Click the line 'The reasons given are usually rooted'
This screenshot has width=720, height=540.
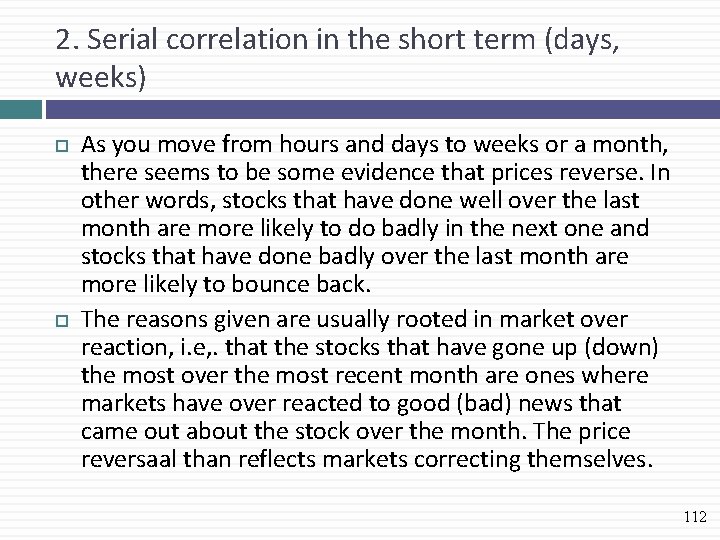(x=354, y=319)
